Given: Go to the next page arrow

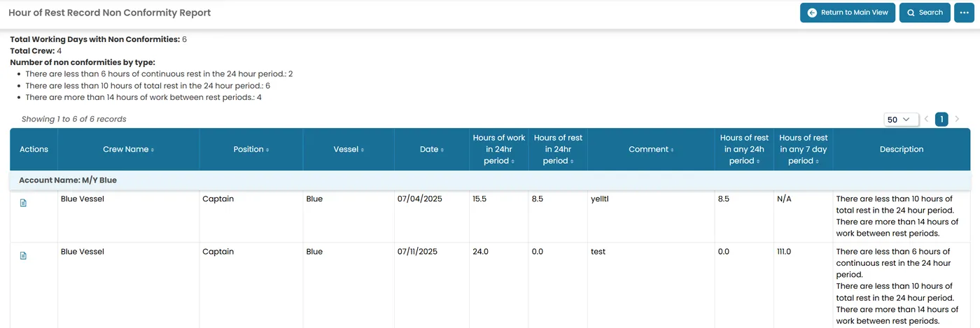Looking at the screenshot, I should tap(957, 120).
